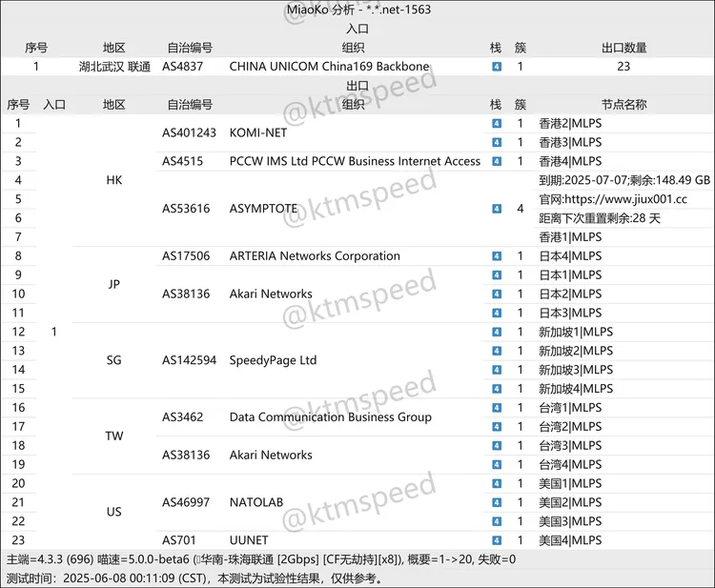This screenshot has width=715, height=588.
Task: Select the IPv4 badge in the PCCW row
Action: click(496, 161)
